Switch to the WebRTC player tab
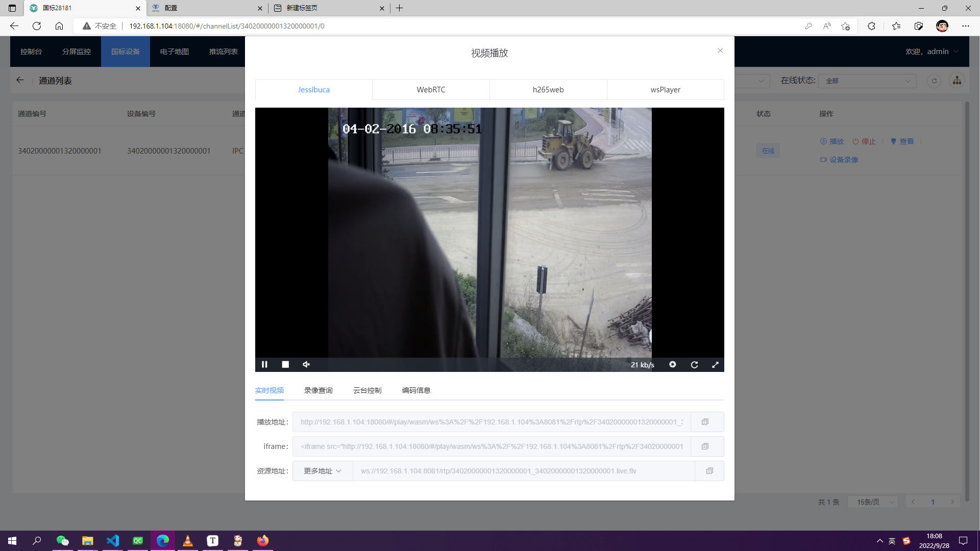Screen dimensions: 980x551 (431, 90)
